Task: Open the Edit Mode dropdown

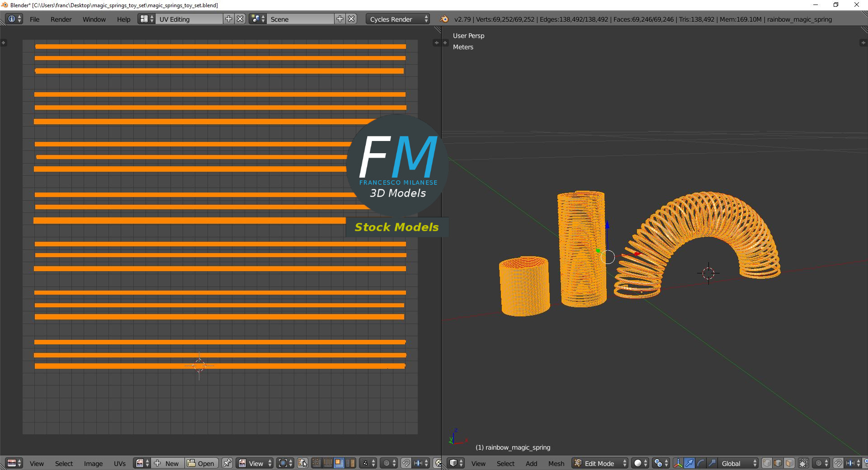Action: (600, 463)
